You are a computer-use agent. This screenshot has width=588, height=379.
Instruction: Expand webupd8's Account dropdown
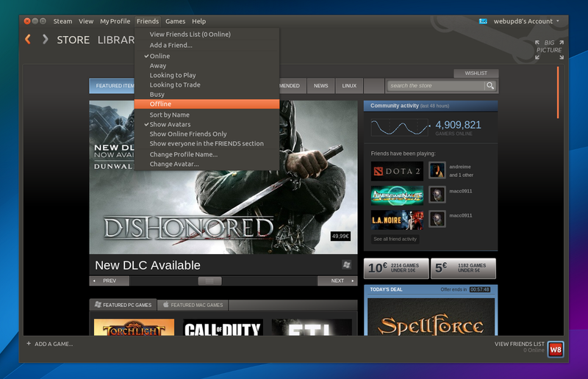(526, 21)
